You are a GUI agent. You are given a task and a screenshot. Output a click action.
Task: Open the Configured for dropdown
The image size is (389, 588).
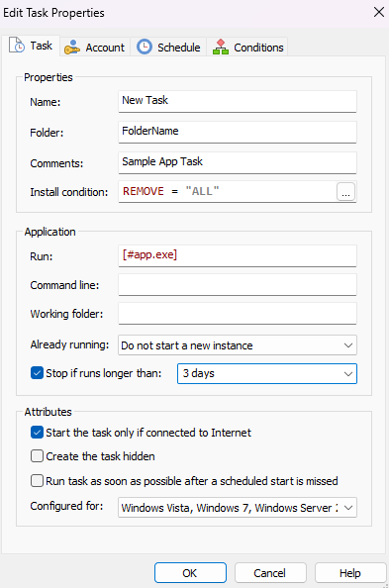click(238, 508)
